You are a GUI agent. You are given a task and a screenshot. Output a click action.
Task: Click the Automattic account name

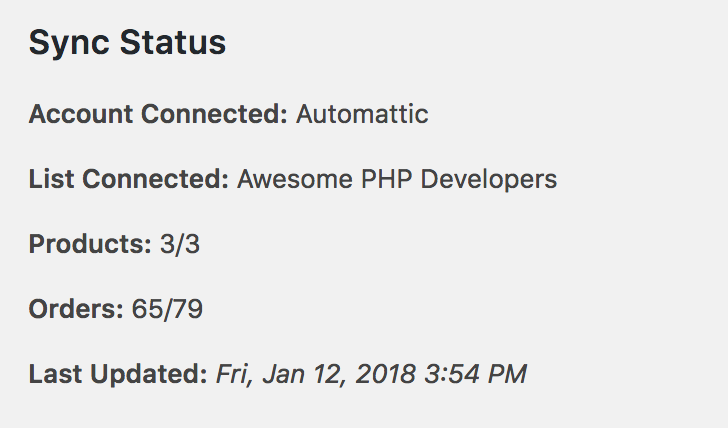[362, 114]
